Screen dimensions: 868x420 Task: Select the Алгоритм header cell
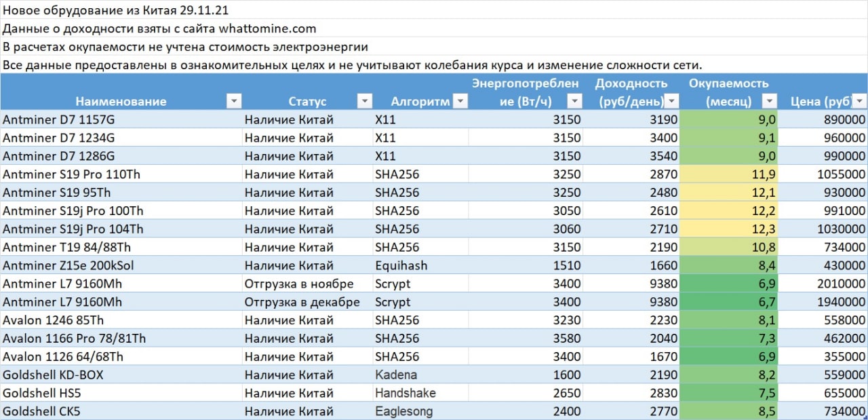[421, 92]
